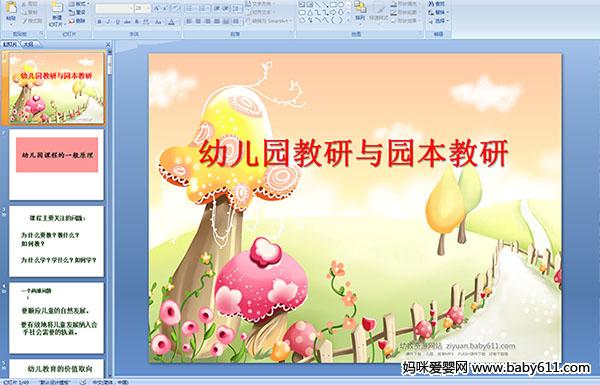Toggle Italic formatting
This screenshot has height=385, width=600.
point(108,22)
